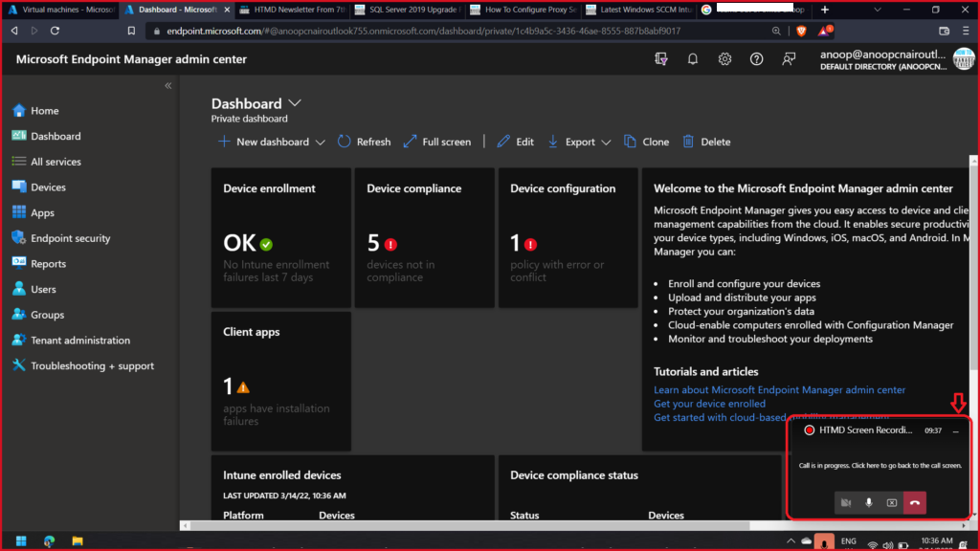Open the Device compliance tile
980x551 pixels.
point(424,237)
